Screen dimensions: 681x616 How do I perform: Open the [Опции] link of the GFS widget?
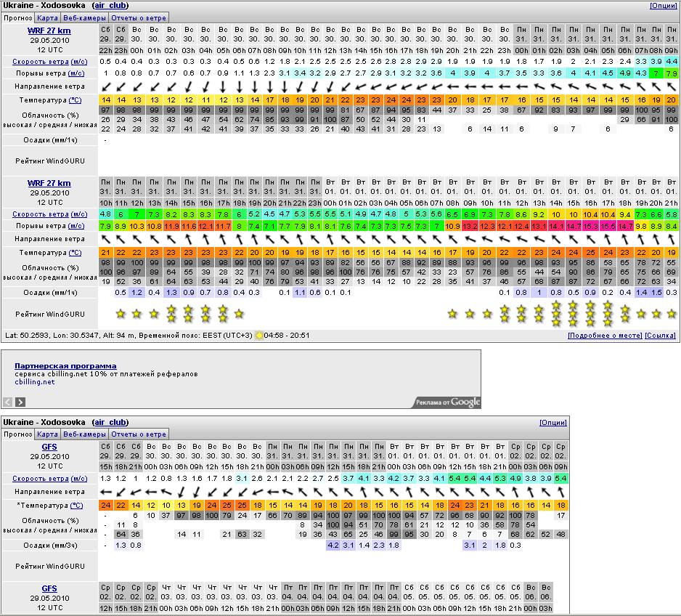tap(552, 422)
